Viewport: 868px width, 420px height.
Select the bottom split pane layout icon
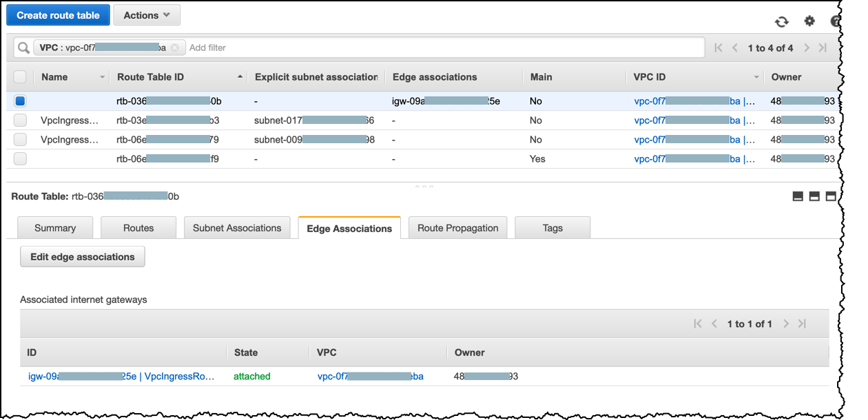pos(798,196)
